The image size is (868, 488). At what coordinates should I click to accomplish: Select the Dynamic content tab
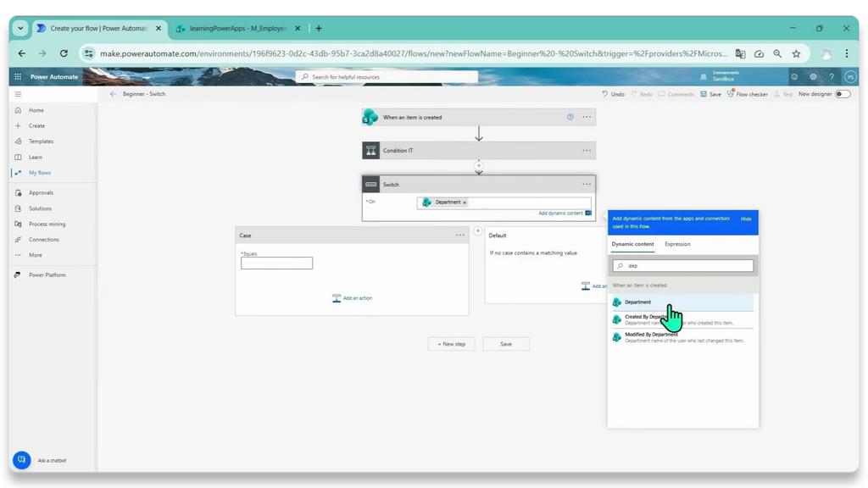pos(632,244)
